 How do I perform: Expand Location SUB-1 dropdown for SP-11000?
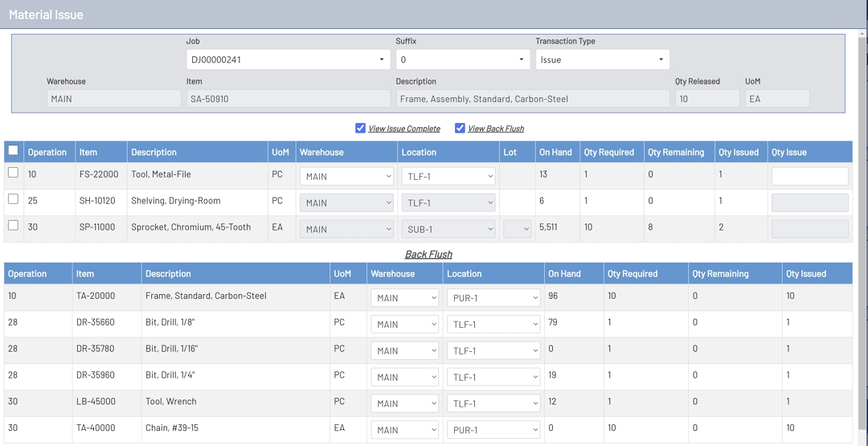[448, 229]
